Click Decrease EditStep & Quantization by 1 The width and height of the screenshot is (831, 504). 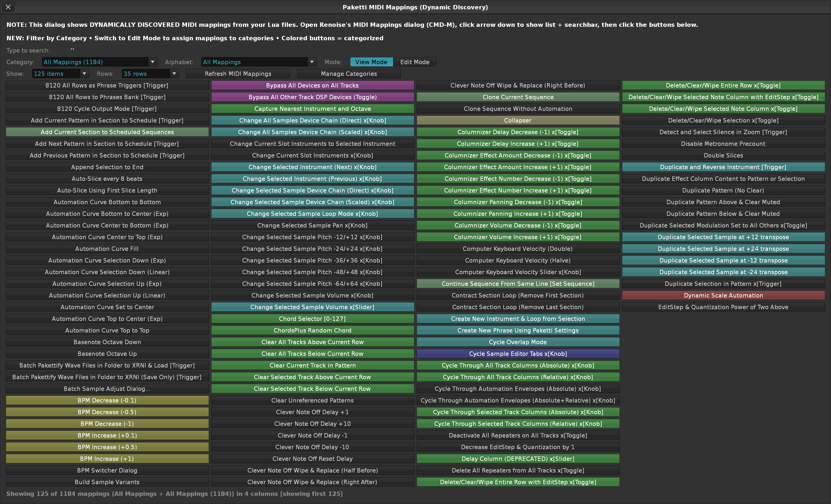pos(518,447)
